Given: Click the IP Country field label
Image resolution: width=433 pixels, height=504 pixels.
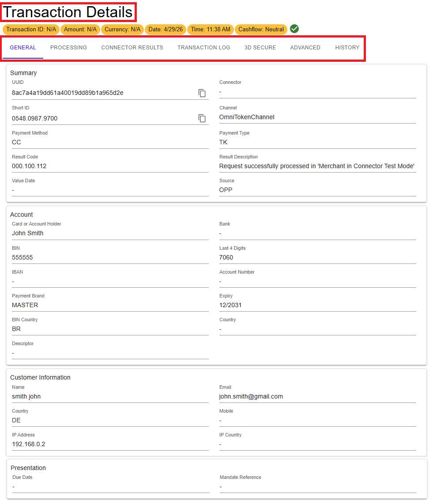Looking at the screenshot, I should pyautogui.click(x=230, y=435).
